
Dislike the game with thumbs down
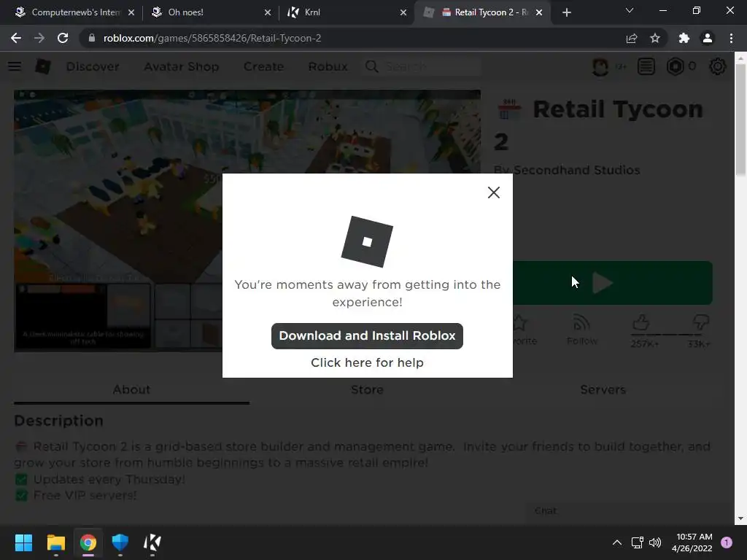tap(701, 323)
